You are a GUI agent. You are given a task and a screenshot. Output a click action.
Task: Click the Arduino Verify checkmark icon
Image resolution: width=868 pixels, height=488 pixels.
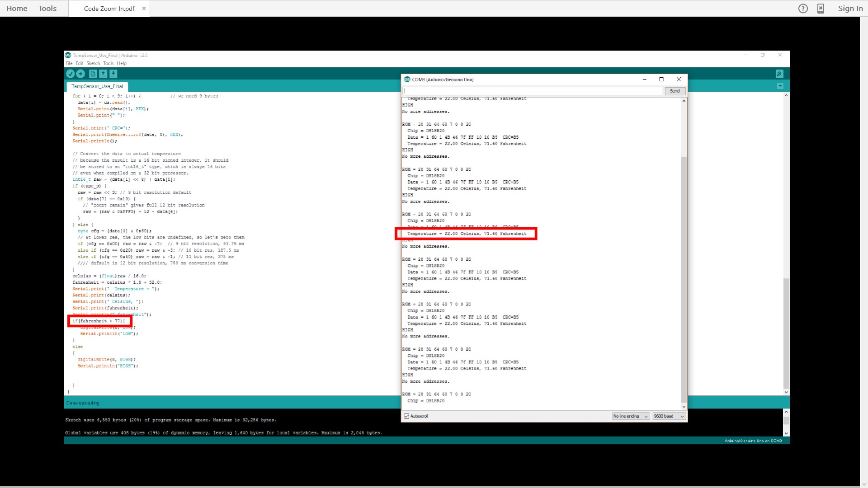(70, 74)
